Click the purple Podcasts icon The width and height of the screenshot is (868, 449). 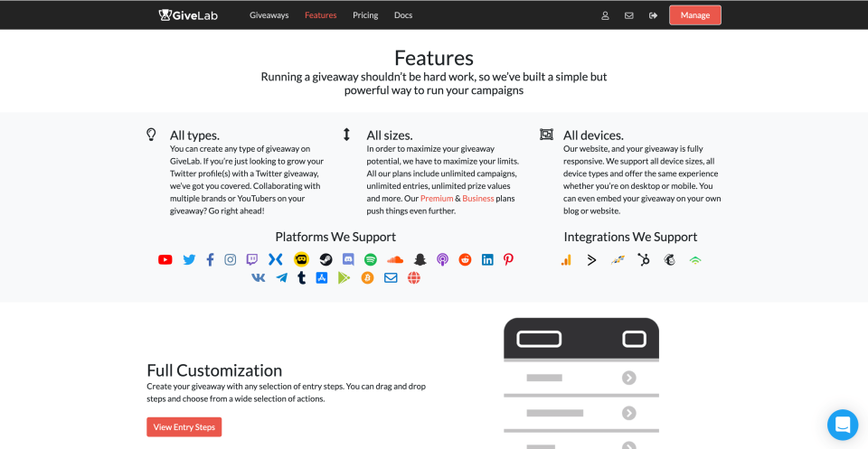442,259
